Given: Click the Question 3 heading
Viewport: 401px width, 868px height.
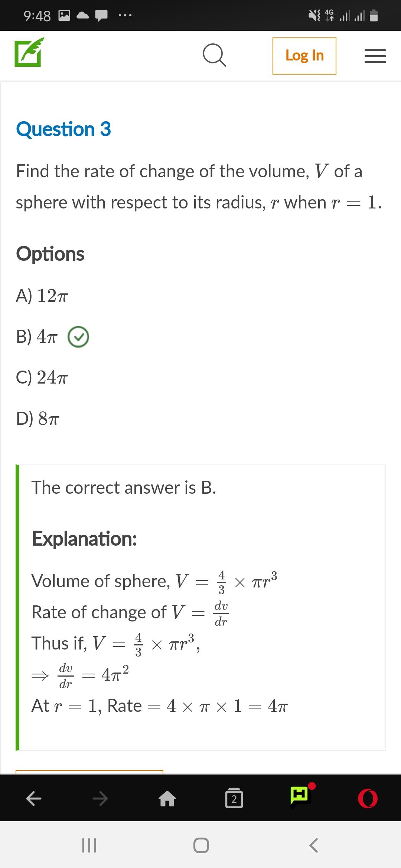Looking at the screenshot, I should coord(63,129).
